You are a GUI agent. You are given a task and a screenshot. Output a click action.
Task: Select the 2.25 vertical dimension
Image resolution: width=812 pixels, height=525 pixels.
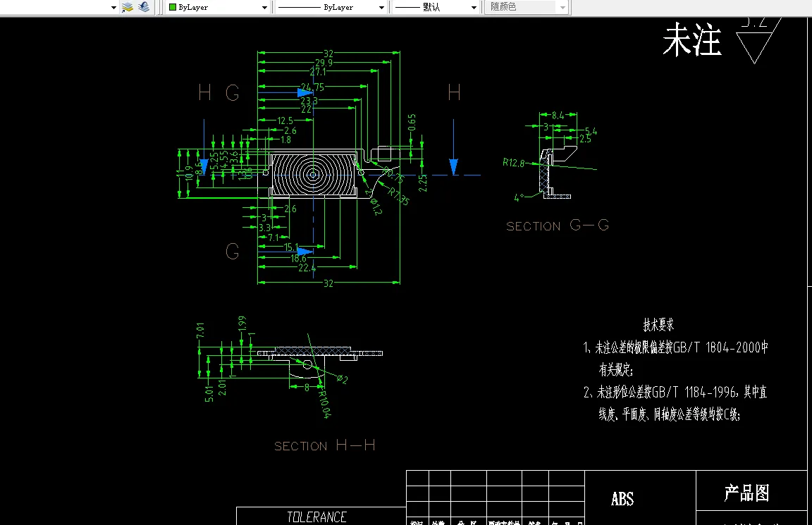pyautogui.click(x=423, y=183)
